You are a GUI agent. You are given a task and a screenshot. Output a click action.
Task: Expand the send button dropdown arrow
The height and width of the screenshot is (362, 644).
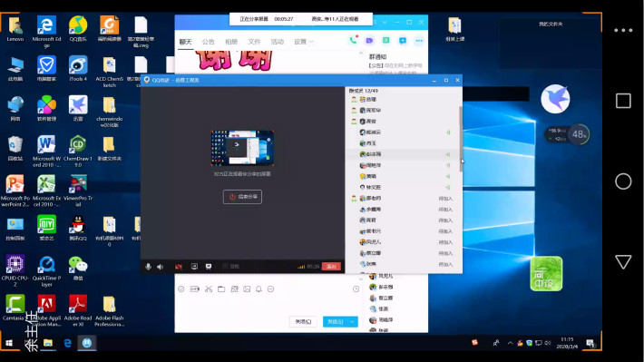pos(353,322)
